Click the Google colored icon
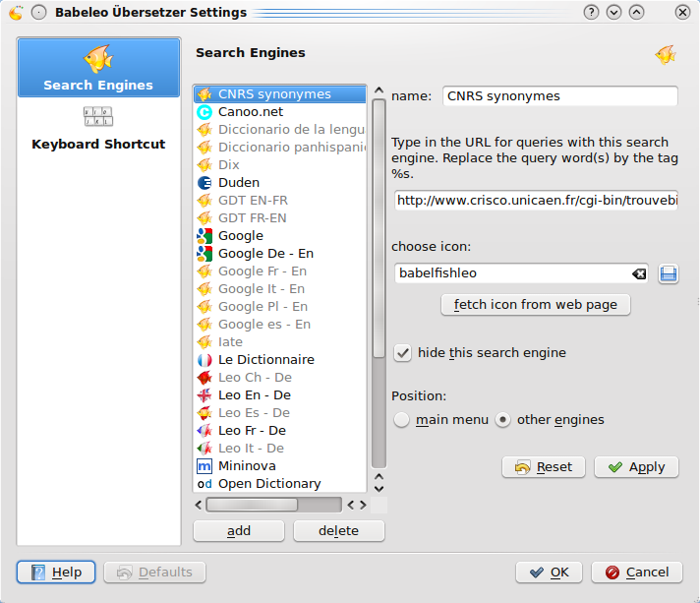Screen dimensions: 700x603 pyautogui.click(x=204, y=236)
